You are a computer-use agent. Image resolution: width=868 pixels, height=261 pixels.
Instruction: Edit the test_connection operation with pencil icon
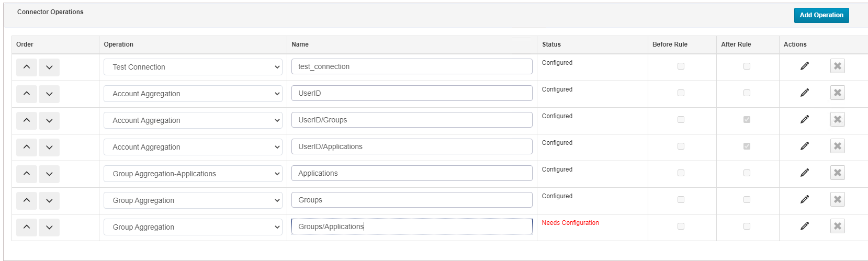[x=804, y=66]
